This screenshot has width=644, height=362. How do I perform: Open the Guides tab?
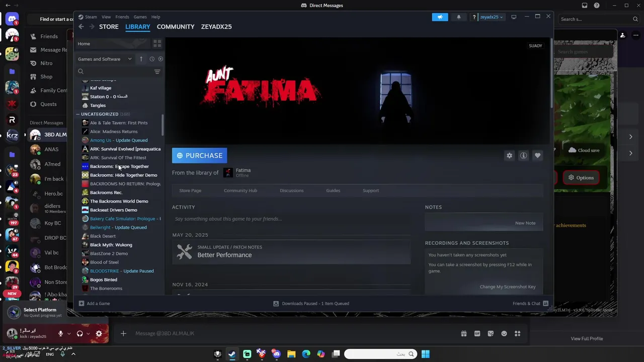pos(333,191)
